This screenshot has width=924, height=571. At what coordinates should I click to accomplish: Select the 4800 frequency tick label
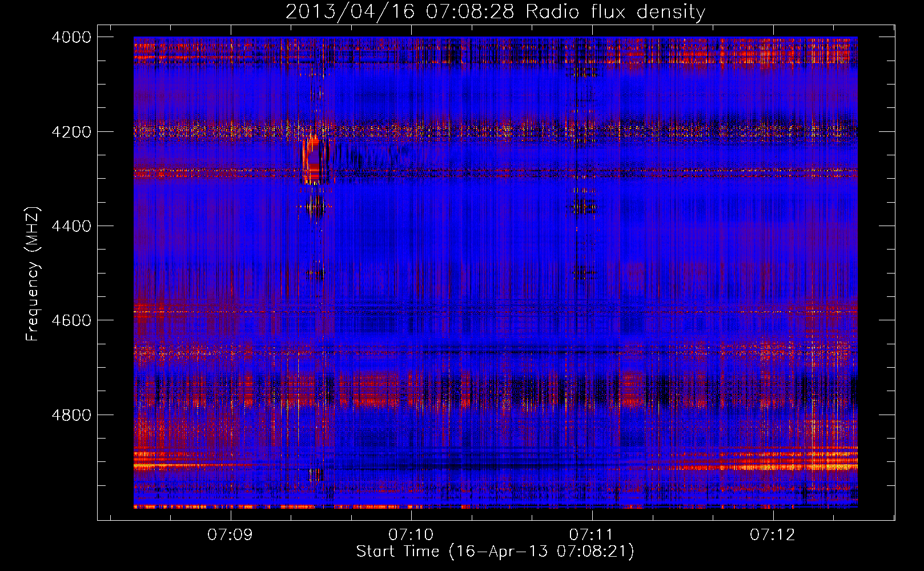[x=71, y=415]
